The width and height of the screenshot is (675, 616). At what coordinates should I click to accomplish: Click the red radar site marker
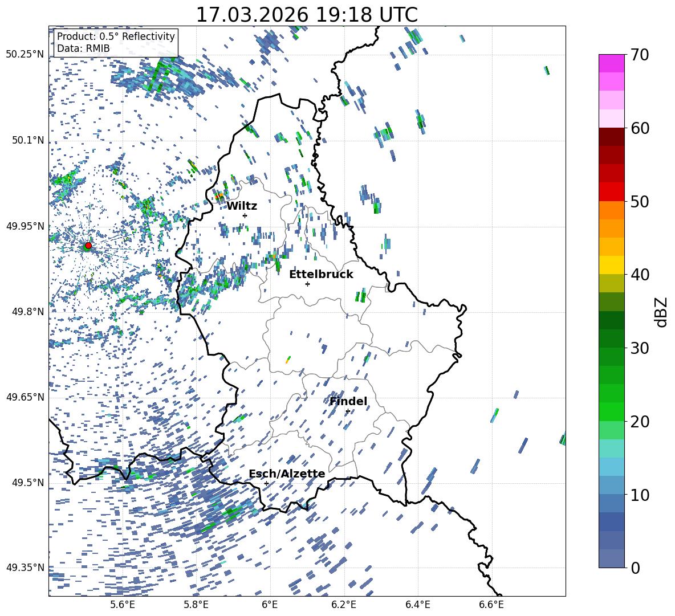click(88, 245)
